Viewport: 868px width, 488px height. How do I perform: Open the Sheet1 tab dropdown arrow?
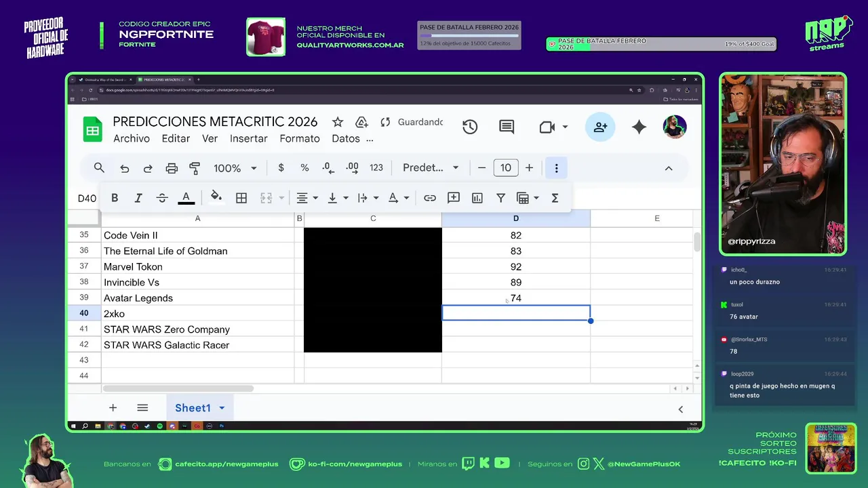coord(222,408)
